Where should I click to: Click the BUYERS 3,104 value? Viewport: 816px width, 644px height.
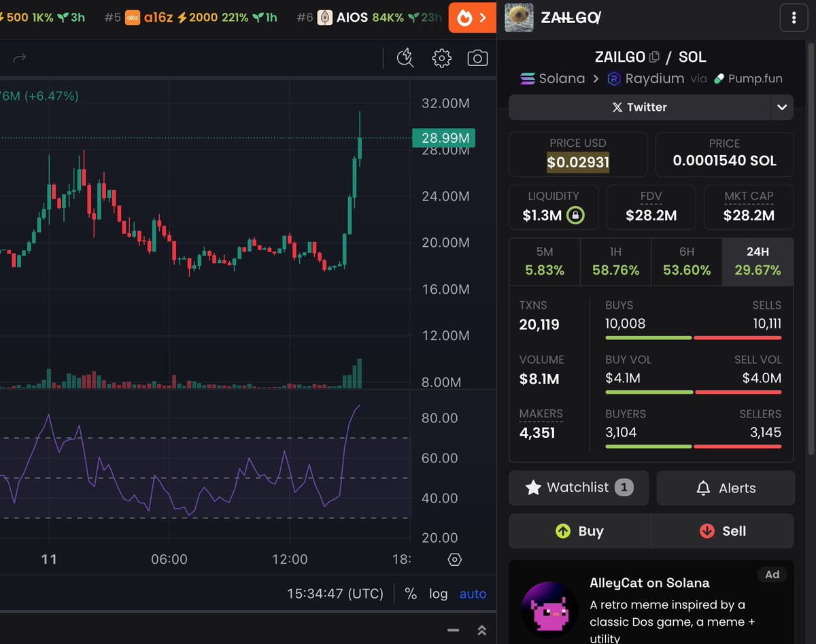621,433
